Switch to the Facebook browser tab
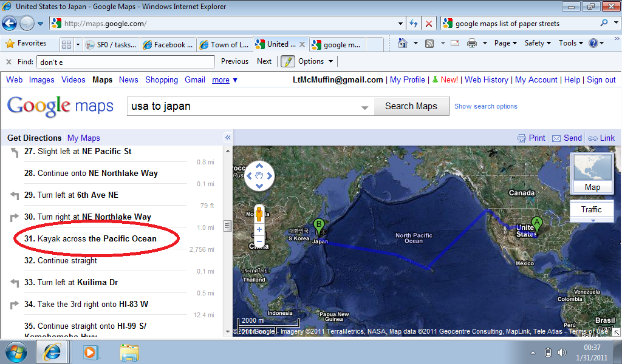 (x=167, y=44)
